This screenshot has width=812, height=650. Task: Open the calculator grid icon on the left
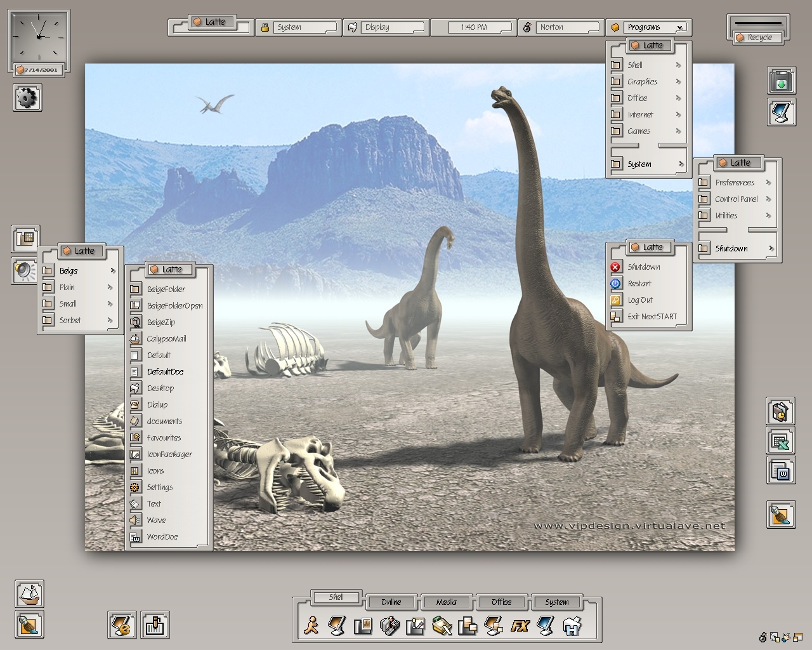pyautogui.click(x=25, y=239)
